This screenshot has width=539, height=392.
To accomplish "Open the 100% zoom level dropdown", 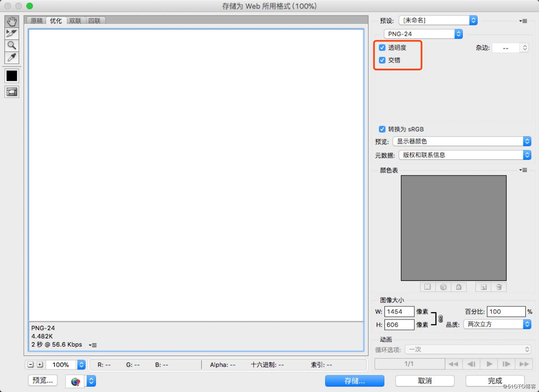I will point(81,365).
